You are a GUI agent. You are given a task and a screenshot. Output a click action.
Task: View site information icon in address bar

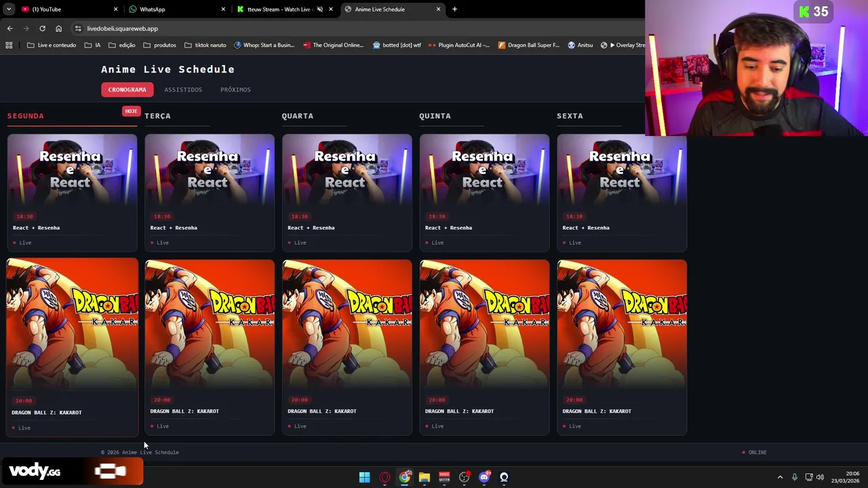(x=78, y=28)
